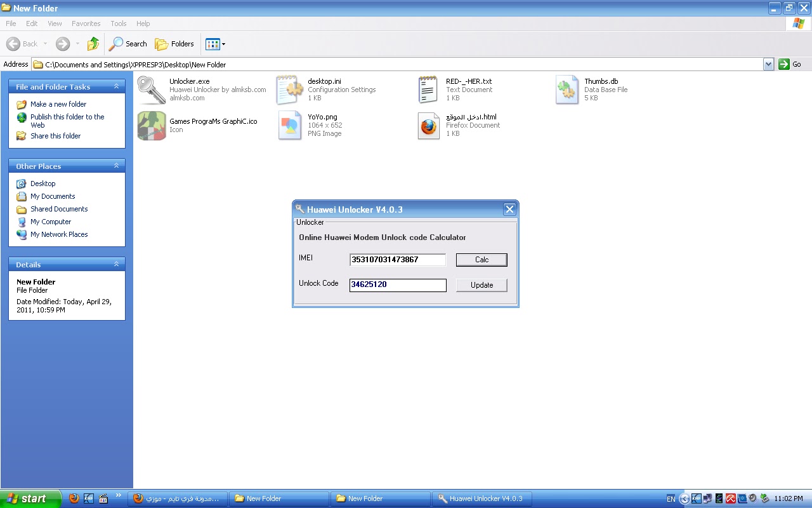Viewport: 812px width, 508px height.
Task: Expand Quick Launch chevron in taskbar
Action: pos(118,496)
